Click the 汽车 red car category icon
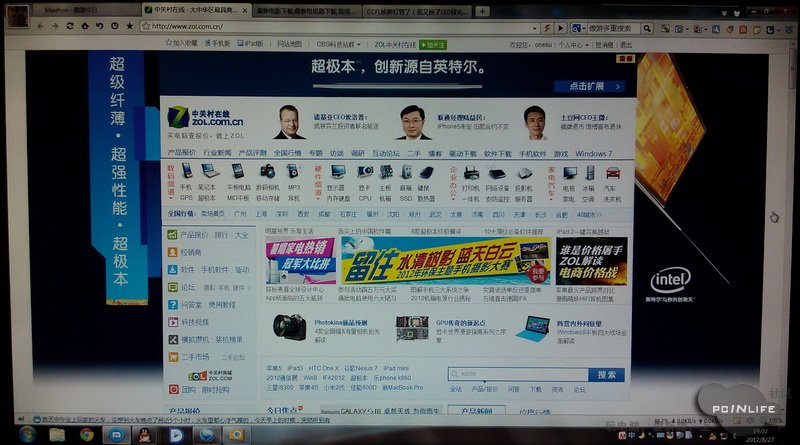This screenshot has height=445, width=800. [x=613, y=173]
